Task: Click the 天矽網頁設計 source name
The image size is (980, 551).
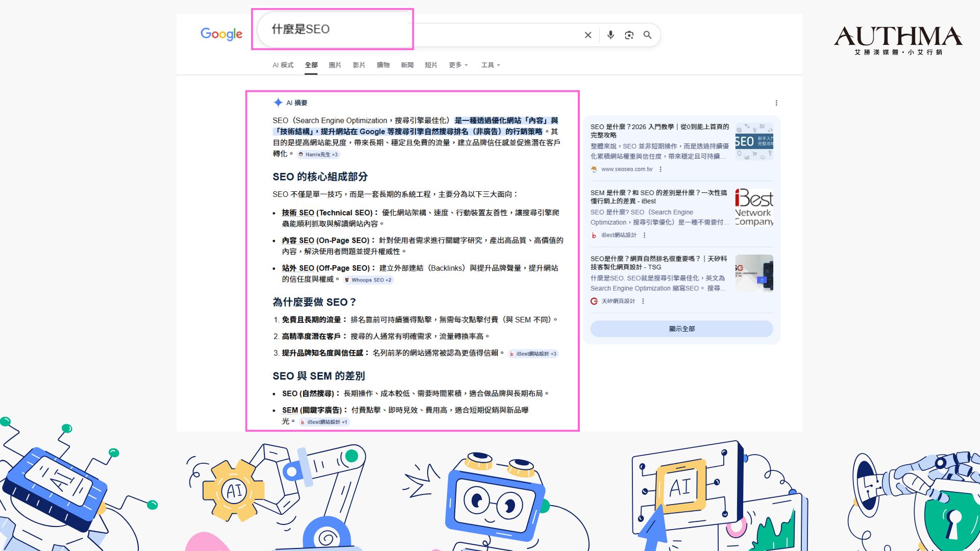Action: click(x=618, y=302)
